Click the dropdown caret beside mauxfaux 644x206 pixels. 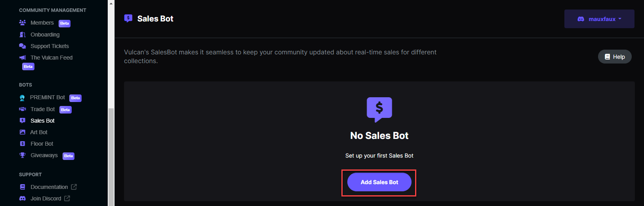(620, 19)
